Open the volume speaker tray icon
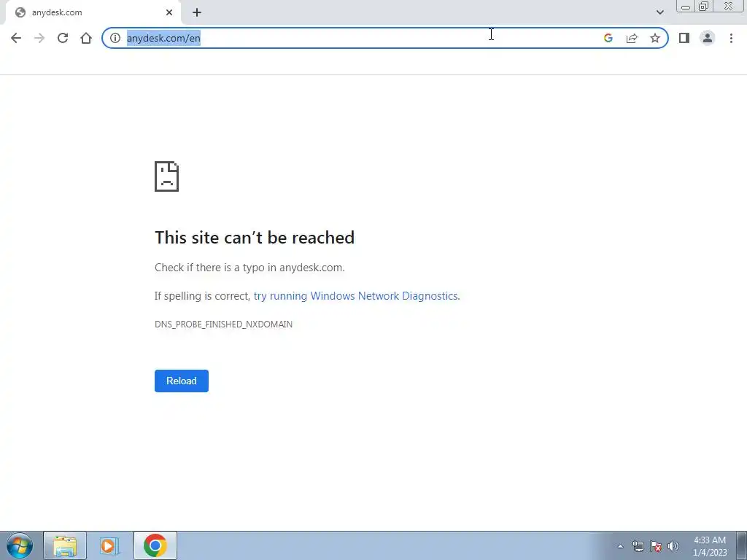 tap(673, 546)
